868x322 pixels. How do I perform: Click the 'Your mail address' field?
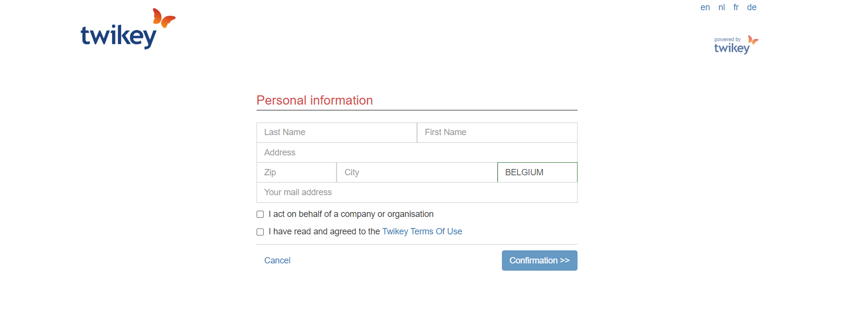coord(417,193)
